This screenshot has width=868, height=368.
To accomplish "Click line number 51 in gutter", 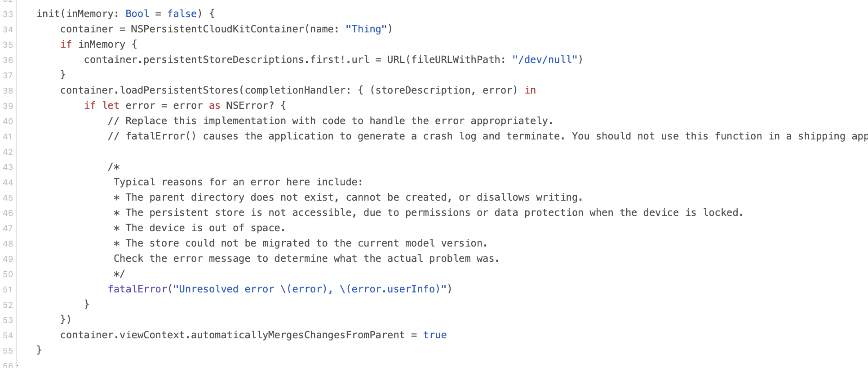I will point(8,290).
